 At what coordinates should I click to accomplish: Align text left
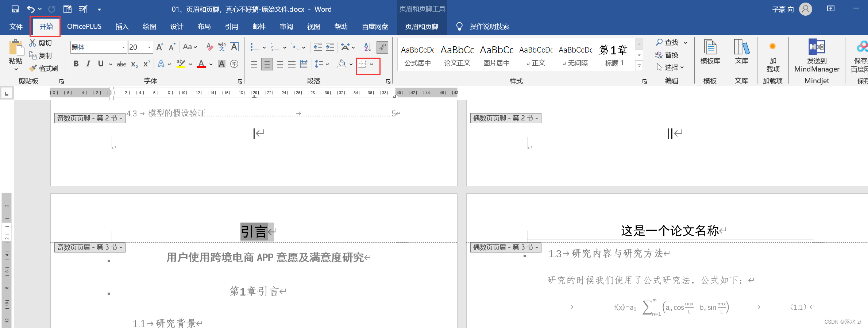pyautogui.click(x=254, y=64)
